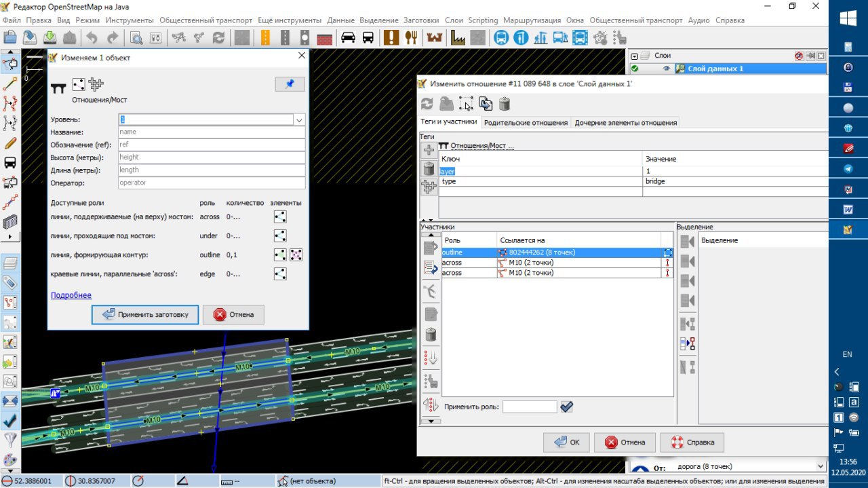Open the Заготовки menu
This screenshot has width=868, height=488.
click(x=421, y=20)
